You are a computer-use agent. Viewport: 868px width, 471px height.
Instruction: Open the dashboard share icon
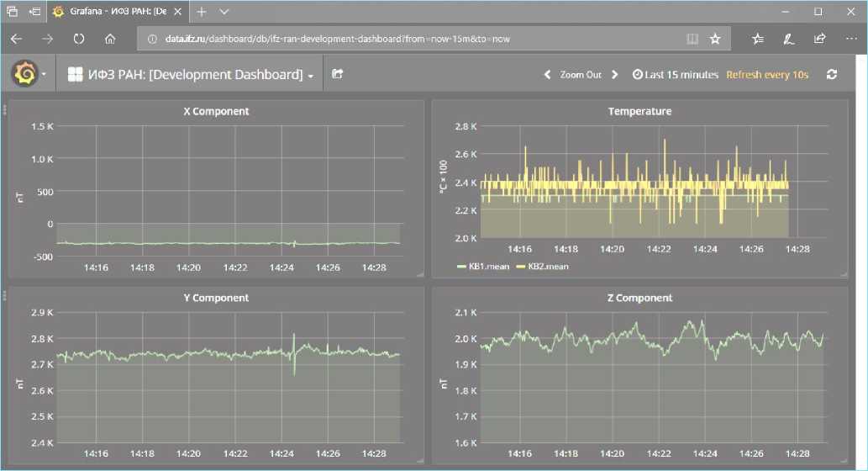click(x=337, y=74)
